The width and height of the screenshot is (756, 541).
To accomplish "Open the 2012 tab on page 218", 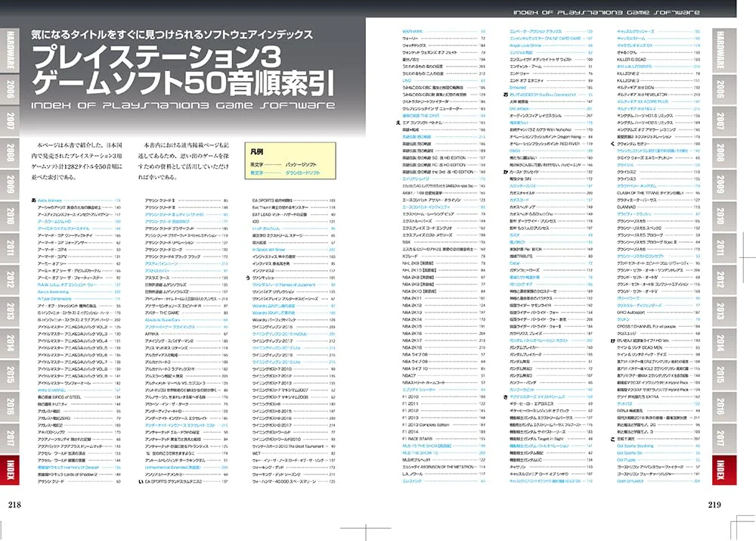I will pyautogui.click(x=10, y=279).
